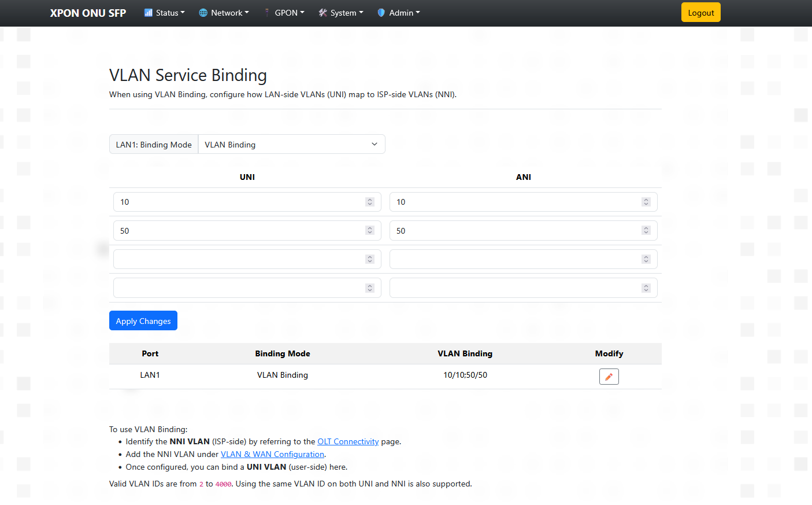Click the spinner on ANI value 10

pyautogui.click(x=646, y=202)
